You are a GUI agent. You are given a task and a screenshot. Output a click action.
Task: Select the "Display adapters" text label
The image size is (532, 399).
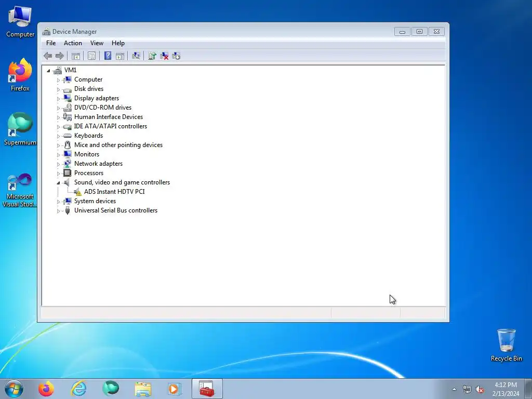point(97,98)
